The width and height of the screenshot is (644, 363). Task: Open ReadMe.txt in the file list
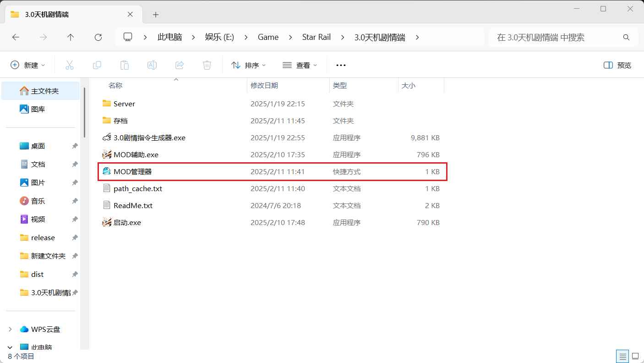click(x=132, y=205)
